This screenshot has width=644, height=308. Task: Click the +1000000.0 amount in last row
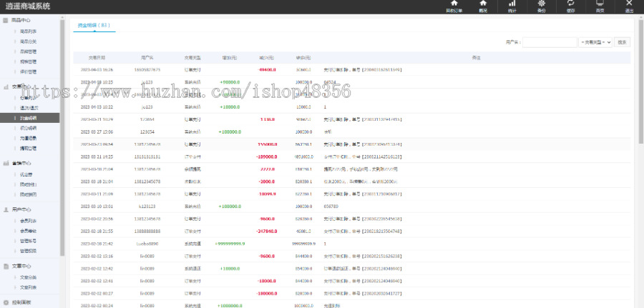tap(230, 306)
